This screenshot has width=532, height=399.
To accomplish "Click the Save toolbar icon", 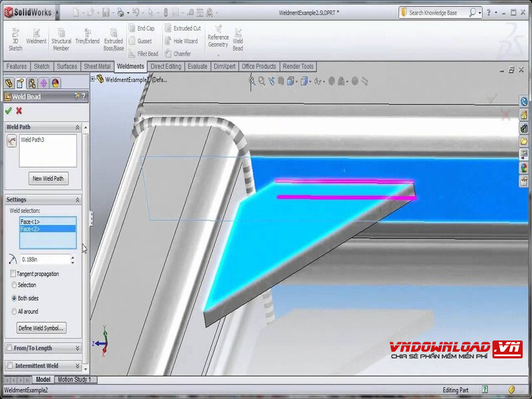I will click(106, 13).
